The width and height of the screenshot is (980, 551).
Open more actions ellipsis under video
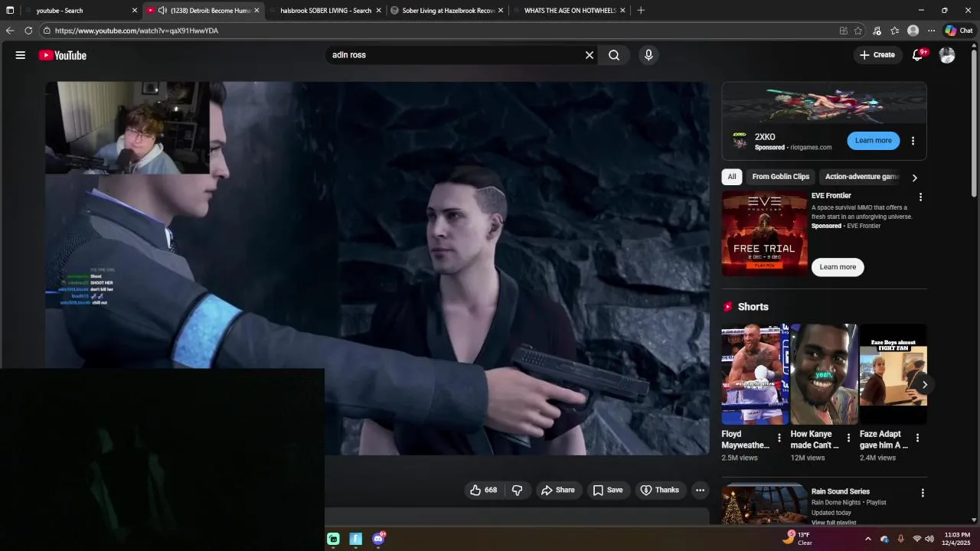(700, 490)
